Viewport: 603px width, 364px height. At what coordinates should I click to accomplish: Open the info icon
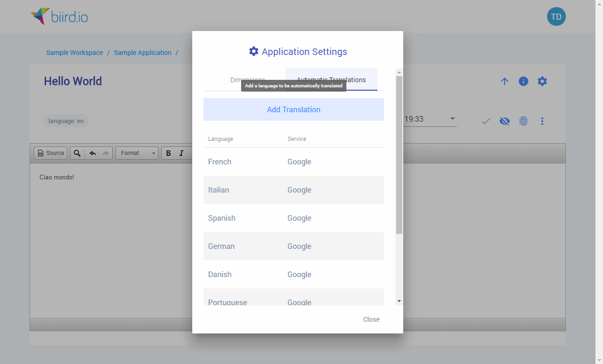coord(523,81)
